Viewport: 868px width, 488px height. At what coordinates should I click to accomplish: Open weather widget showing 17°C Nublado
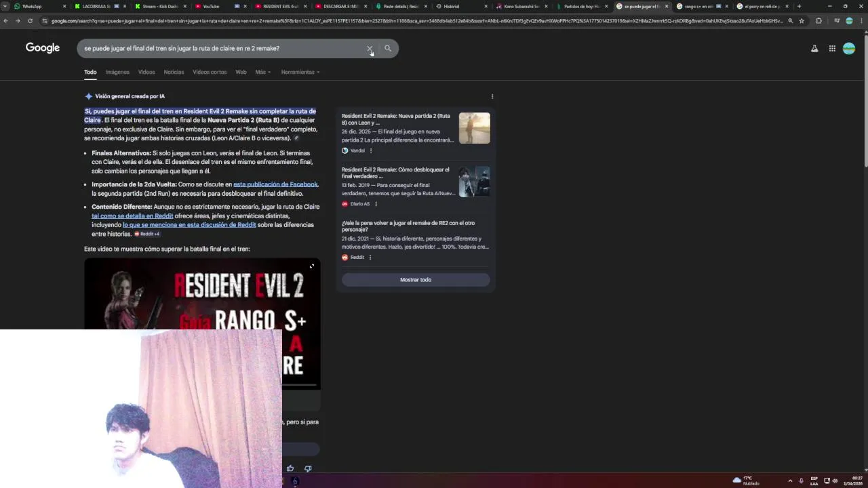(x=746, y=481)
